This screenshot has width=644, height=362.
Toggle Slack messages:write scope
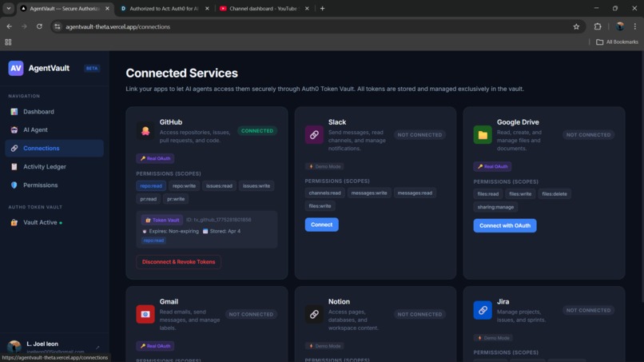(x=369, y=193)
